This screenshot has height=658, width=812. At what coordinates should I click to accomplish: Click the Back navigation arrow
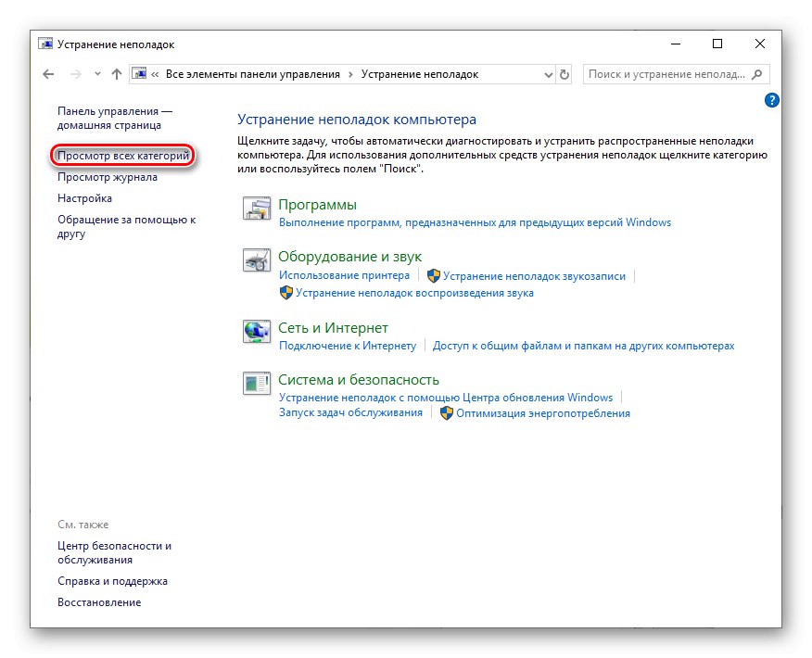(48, 74)
